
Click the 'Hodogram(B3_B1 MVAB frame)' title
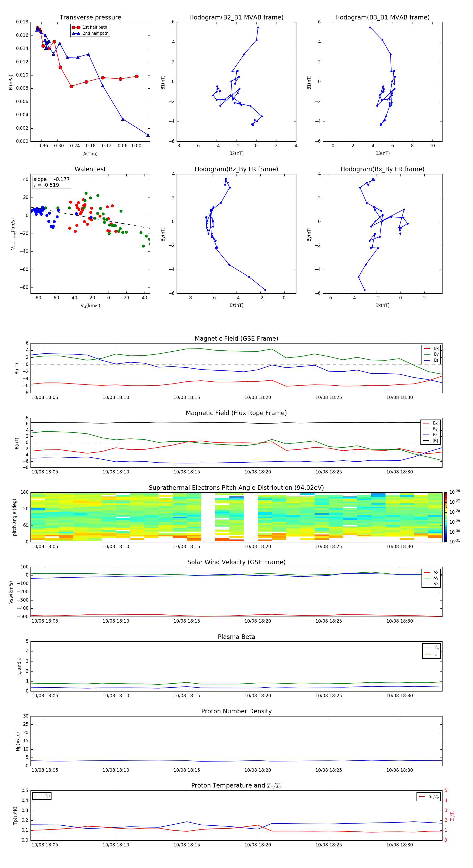point(382,18)
